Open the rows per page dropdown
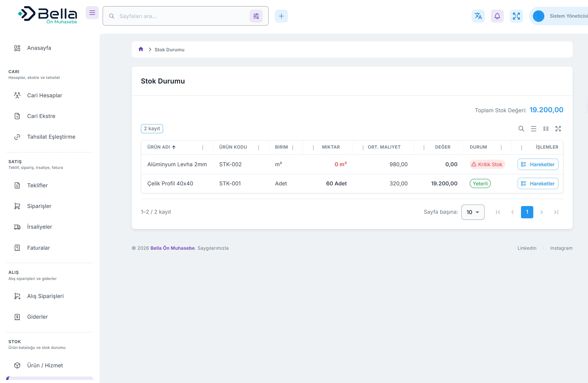Viewport: 588px width, 383px height. tap(473, 212)
